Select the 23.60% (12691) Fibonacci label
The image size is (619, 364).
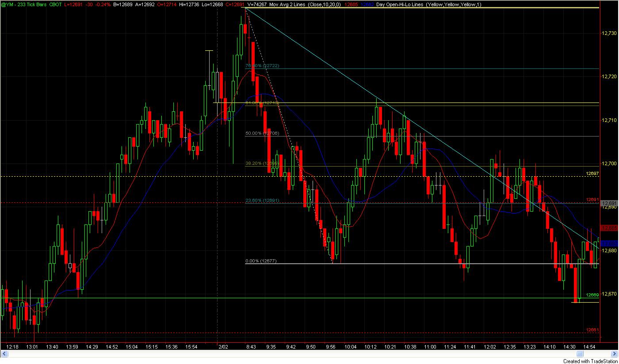click(x=262, y=201)
